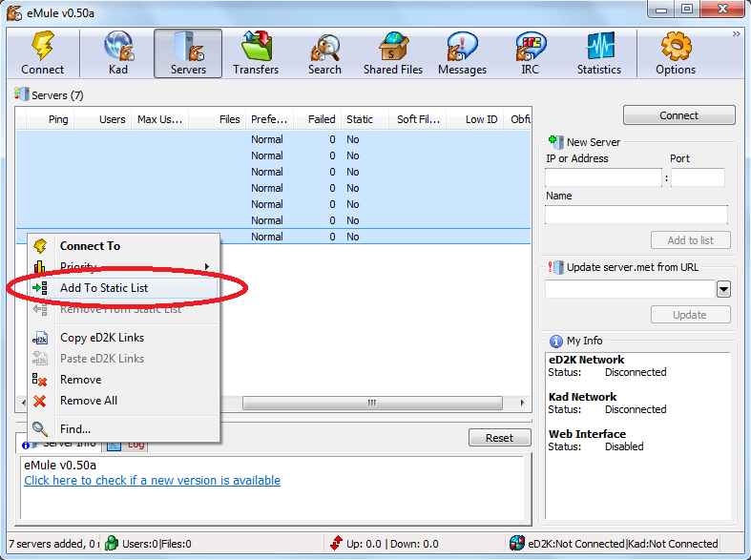Sort by Preference column header
Image resolution: width=751 pixels, height=560 pixels.
[x=269, y=119]
